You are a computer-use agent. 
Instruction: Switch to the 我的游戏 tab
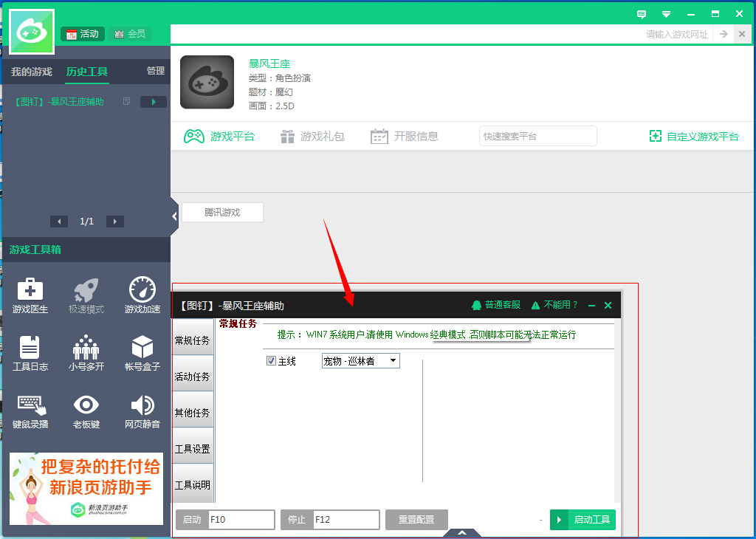click(32, 72)
